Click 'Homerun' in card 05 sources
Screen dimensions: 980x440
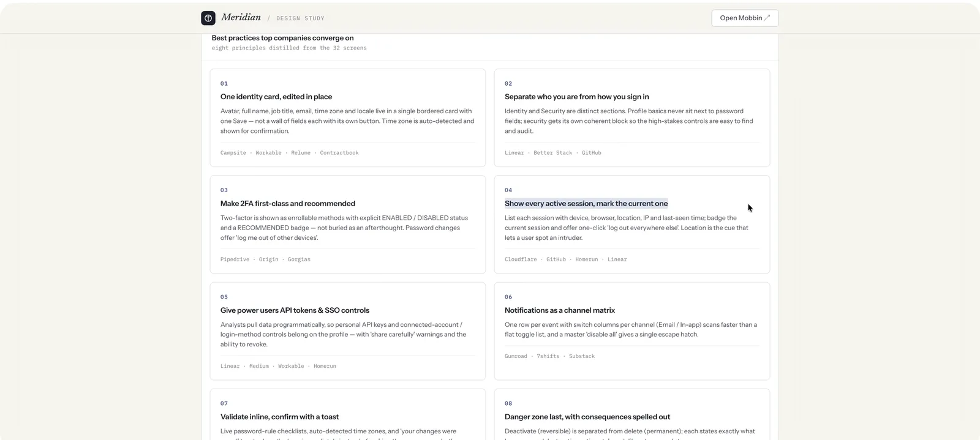click(x=325, y=366)
